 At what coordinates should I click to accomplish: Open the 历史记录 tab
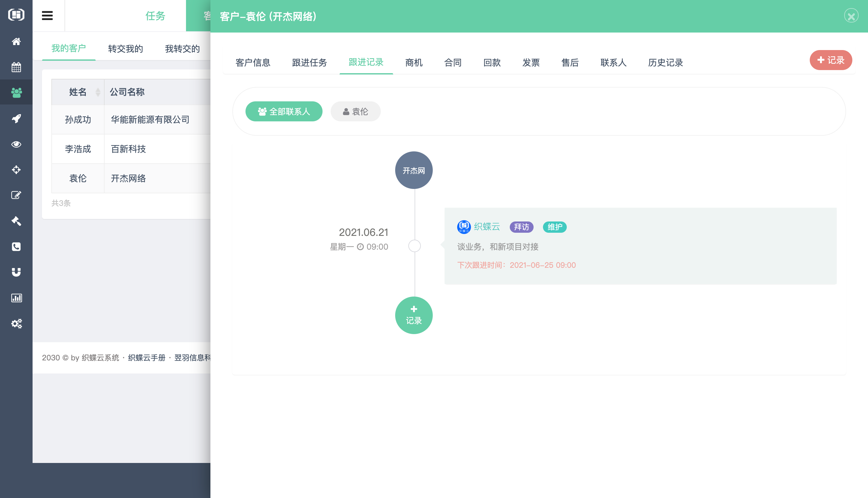(x=664, y=63)
